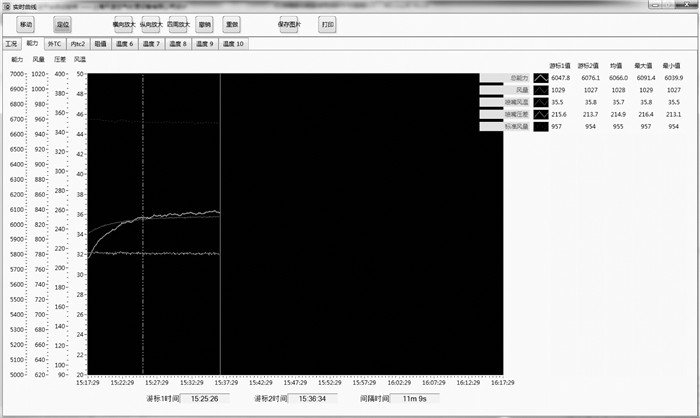Choose the 四周放大 zoom-all button
The height and width of the screenshot is (418, 700).
click(x=178, y=25)
